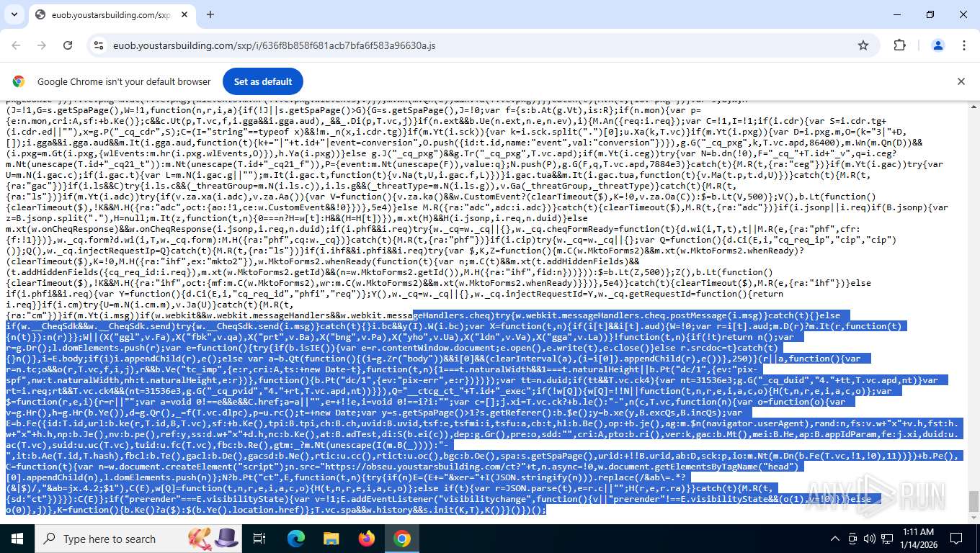Viewport: 980px width, 553px height.
Task: Switch to Chrome on the taskbar
Action: [401, 539]
